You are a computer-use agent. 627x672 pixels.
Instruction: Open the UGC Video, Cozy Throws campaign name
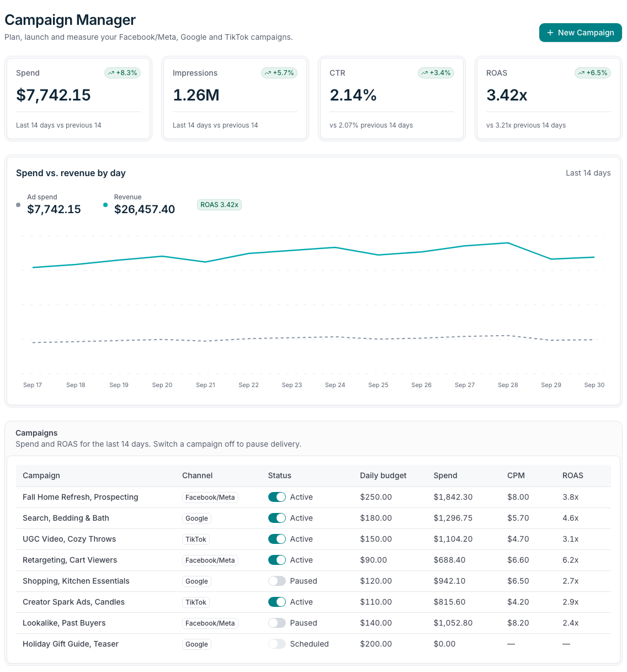pyautogui.click(x=70, y=539)
